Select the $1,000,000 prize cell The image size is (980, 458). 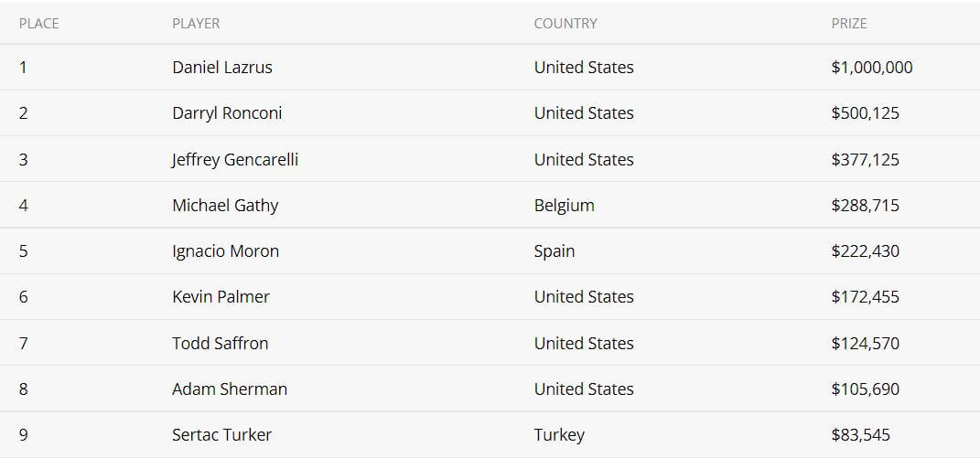click(x=872, y=68)
